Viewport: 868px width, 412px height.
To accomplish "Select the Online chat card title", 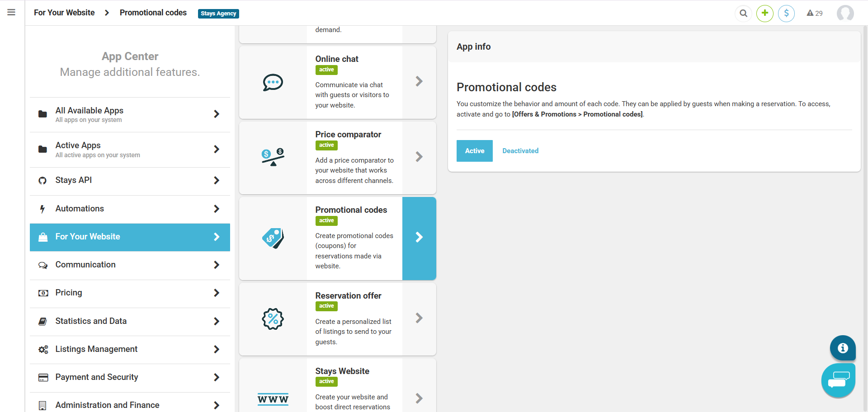I will (337, 59).
